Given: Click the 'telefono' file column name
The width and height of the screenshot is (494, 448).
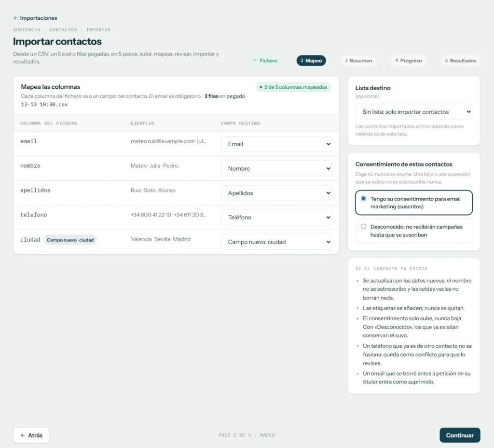Looking at the screenshot, I should coord(33,215).
